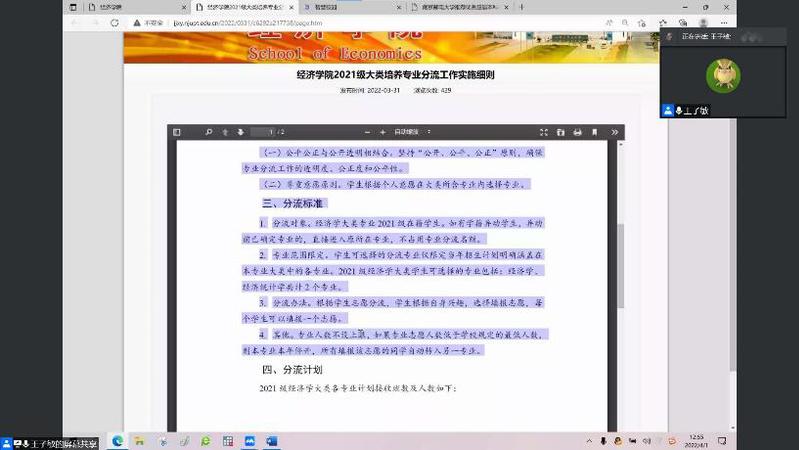799x450 pixels.
Task: Go to previous PDF page
Action: click(226, 132)
